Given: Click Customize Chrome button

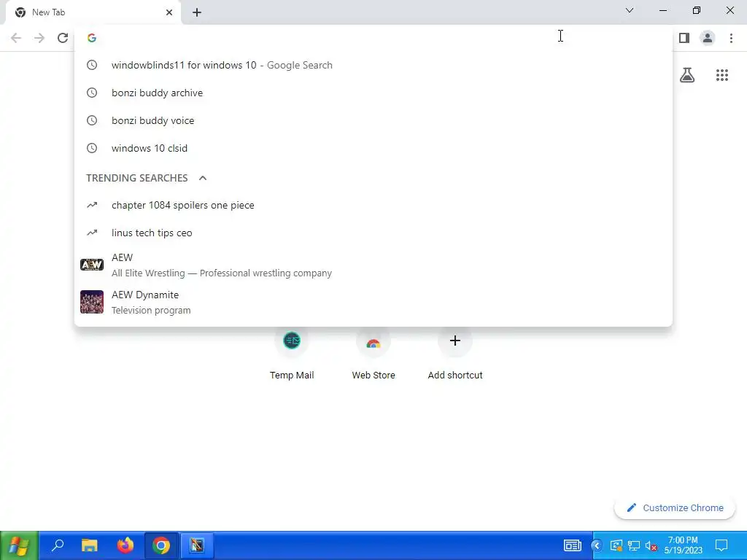Looking at the screenshot, I should click(x=675, y=507).
